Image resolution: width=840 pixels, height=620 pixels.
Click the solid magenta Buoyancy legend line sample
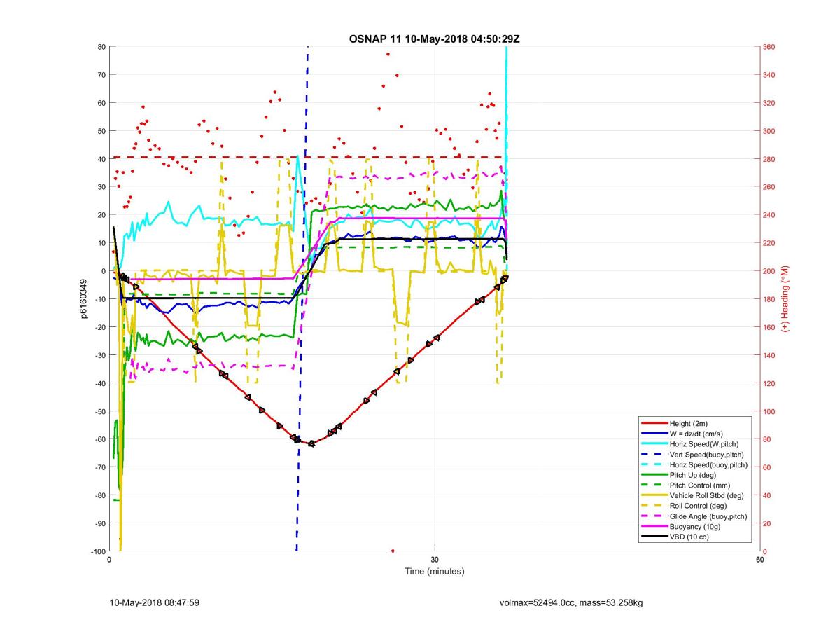[x=654, y=527]
